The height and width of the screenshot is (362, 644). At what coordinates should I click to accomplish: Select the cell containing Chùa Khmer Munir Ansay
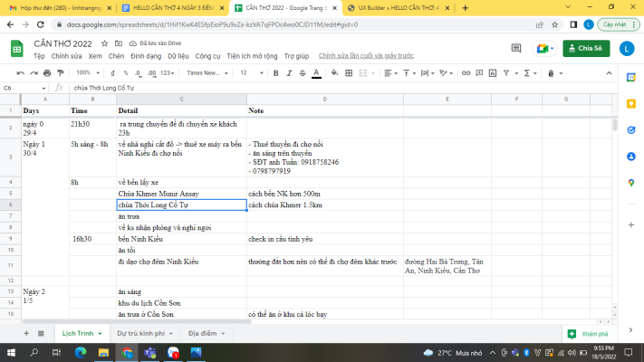point(181,194)
